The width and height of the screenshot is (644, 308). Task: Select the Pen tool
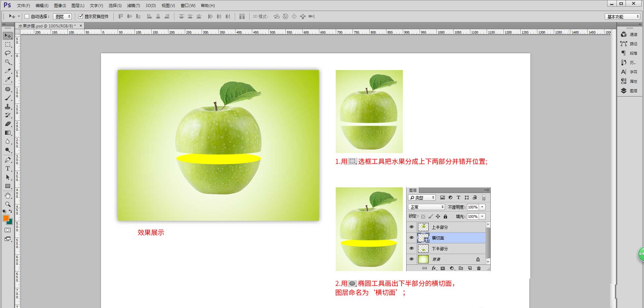pyautogui.click(x=8, y=160)
